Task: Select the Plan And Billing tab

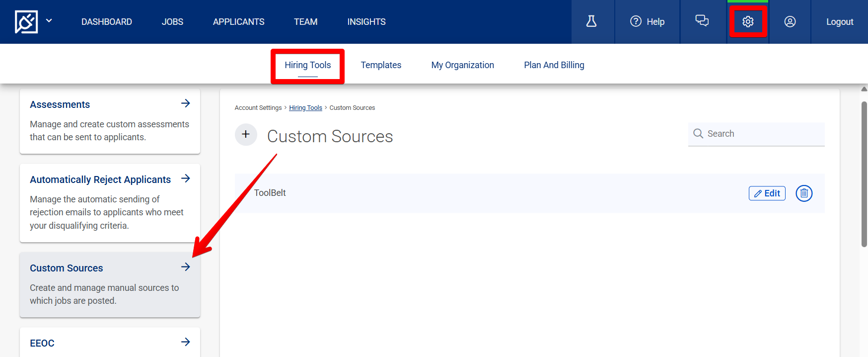Action: (x=554, y=65)
